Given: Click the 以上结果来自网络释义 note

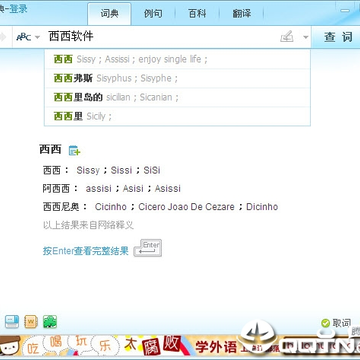Looking at the screenshot, I should click(x=88, y=225).
